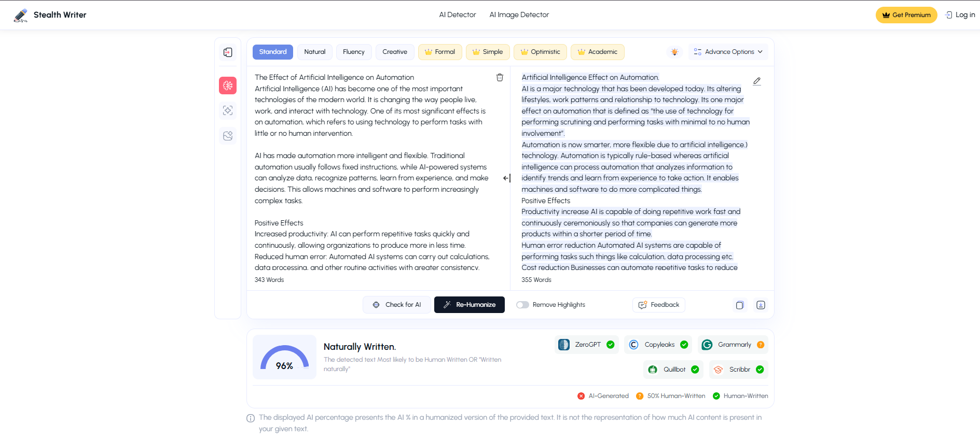Select the premium Simple mode
This screenshot has height=440, width=980.
click(x=488, y=52)
